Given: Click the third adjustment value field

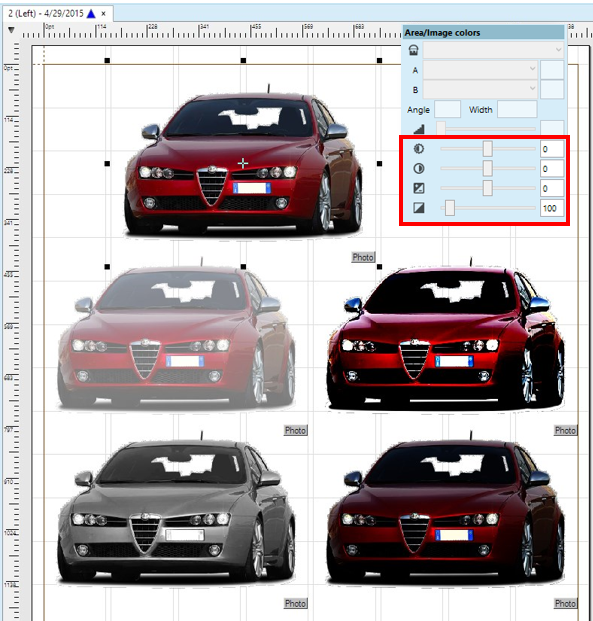Looking at the screenshot, I should (552, 189).
